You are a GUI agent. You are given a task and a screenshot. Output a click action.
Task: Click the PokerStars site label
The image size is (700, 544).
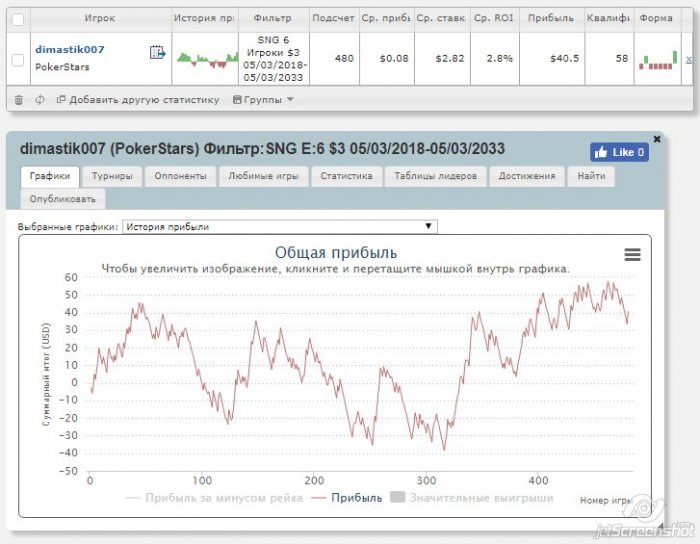62,67
